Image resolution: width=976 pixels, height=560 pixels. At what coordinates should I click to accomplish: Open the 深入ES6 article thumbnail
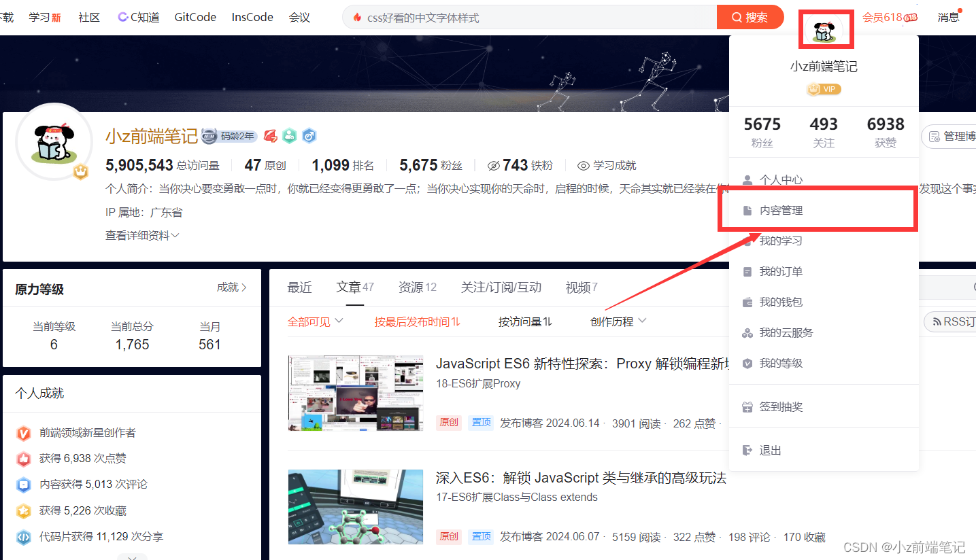click(x=355, y=507)
